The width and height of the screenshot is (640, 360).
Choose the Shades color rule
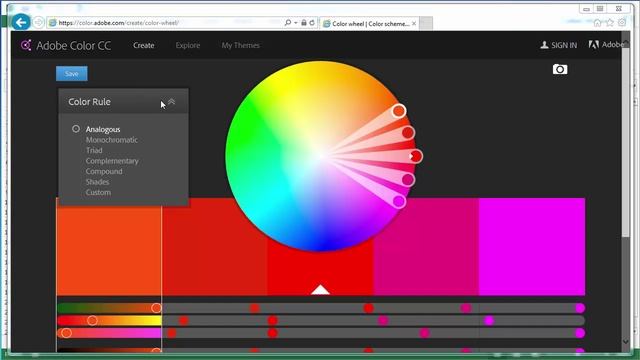point(97,182)
